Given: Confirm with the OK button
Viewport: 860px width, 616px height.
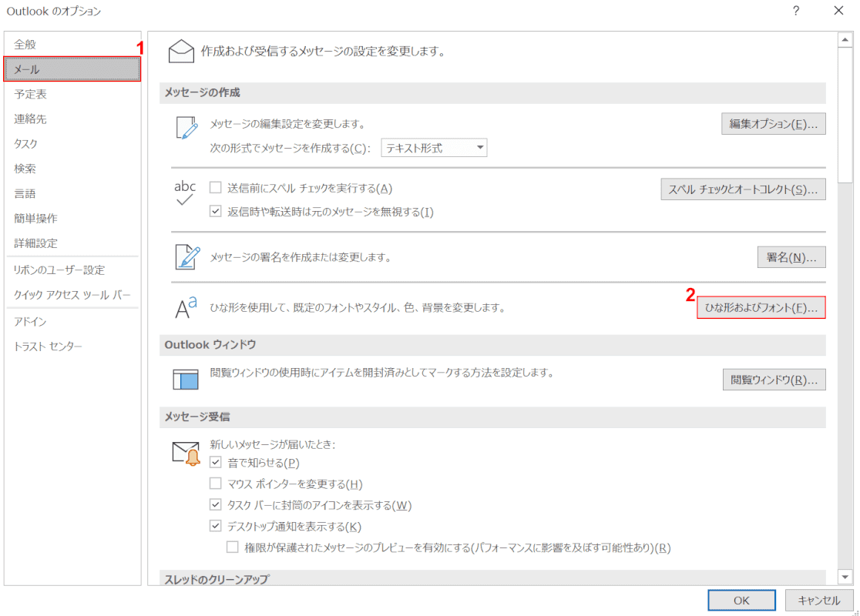Looking at the screenshot, I should (x=741, y=600).
